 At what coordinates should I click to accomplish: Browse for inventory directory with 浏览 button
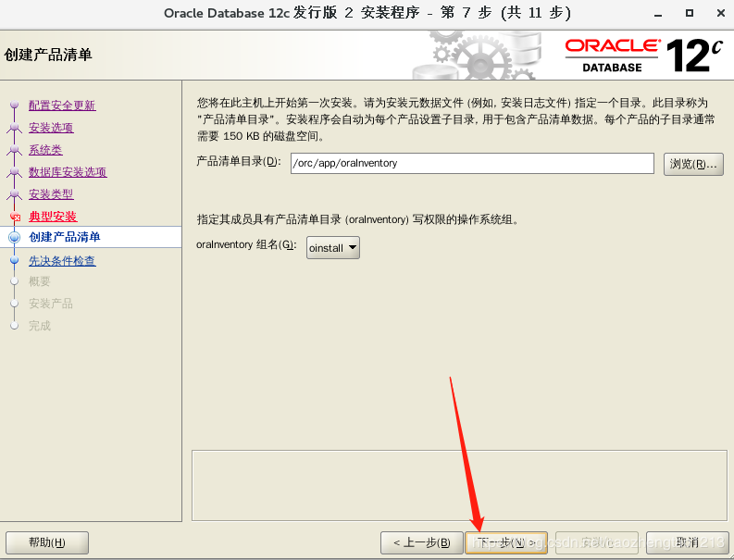[x=693, y=164]
